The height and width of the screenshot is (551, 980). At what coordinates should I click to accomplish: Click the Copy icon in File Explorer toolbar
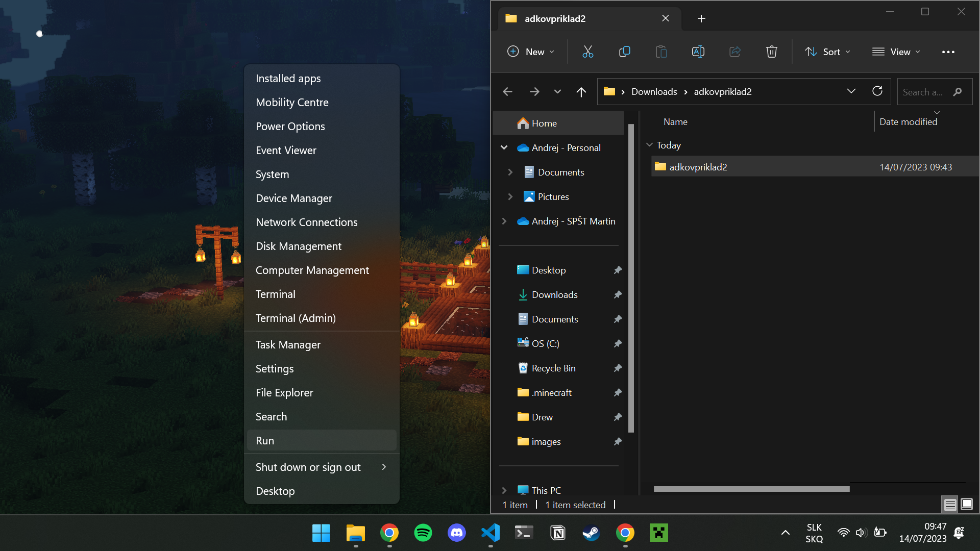(x=624, y=52)
